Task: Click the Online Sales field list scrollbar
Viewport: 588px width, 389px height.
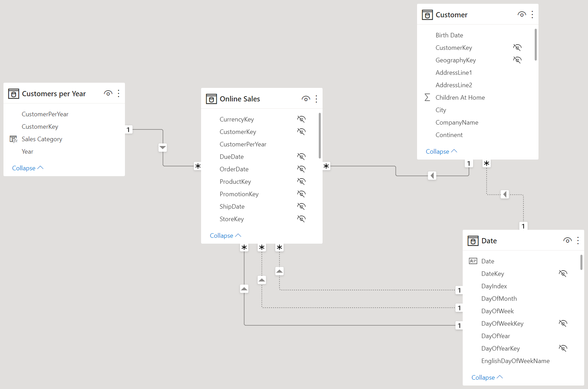Action: coord(319,136)
